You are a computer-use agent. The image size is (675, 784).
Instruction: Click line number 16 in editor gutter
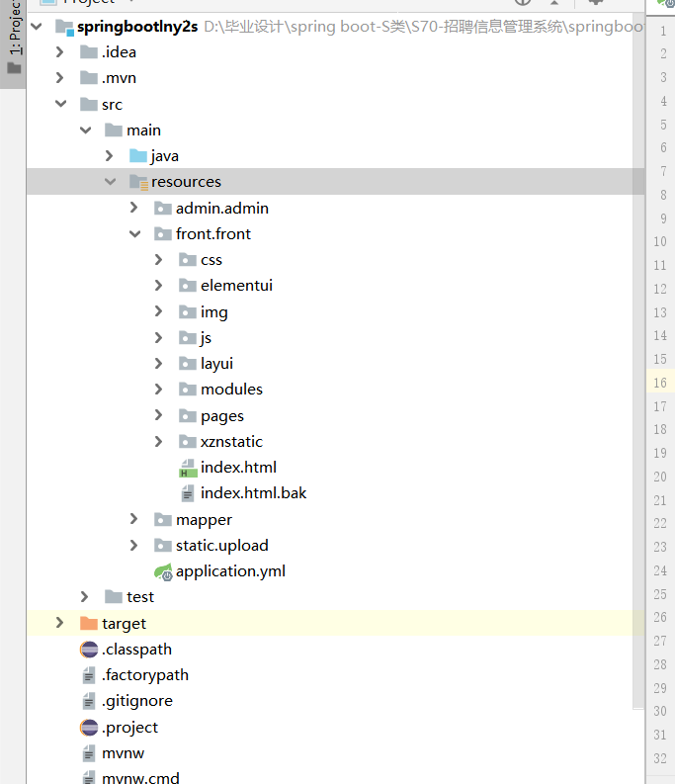coord(659,383)
